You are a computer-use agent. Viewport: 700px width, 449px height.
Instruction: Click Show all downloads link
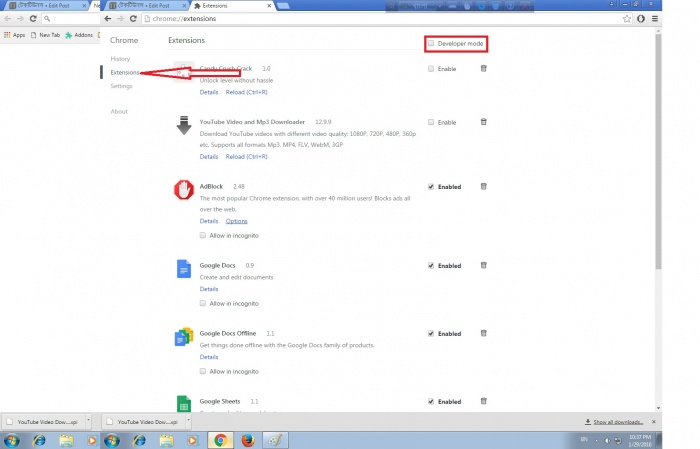tap(618, 422)
